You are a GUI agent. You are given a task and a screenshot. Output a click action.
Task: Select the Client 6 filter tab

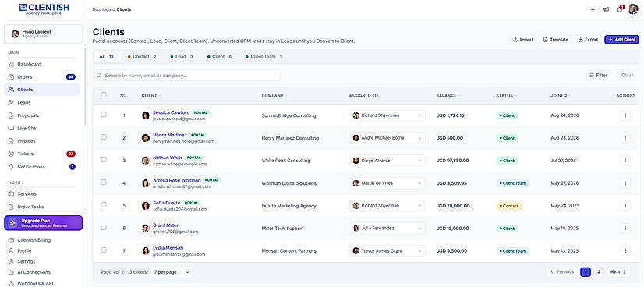[220, 57]
